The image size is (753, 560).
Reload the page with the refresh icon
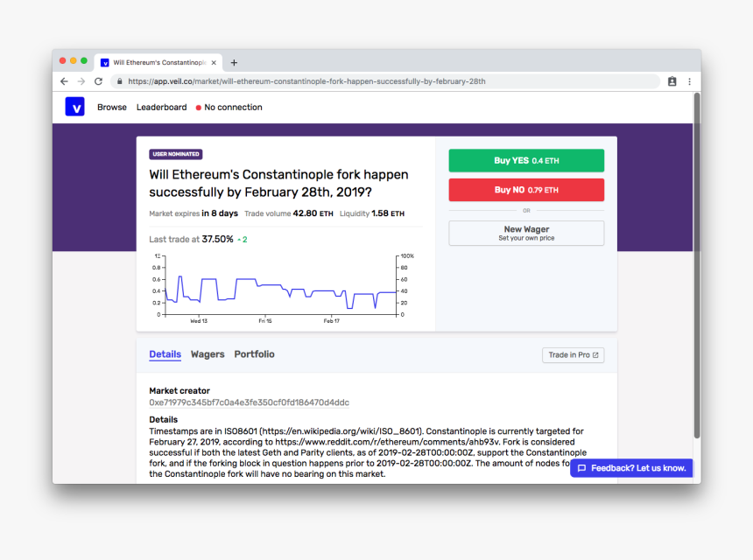click(x=98, y=81)
